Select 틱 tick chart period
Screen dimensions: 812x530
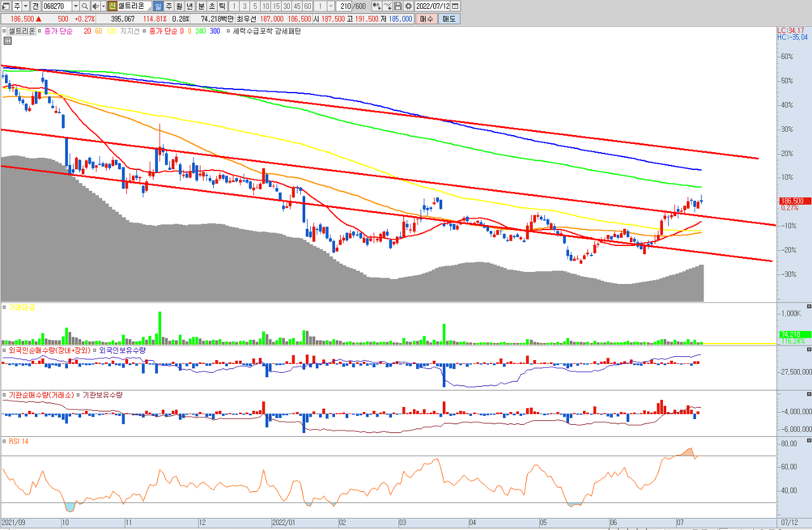pyautogui.click(x=222, y=6)
